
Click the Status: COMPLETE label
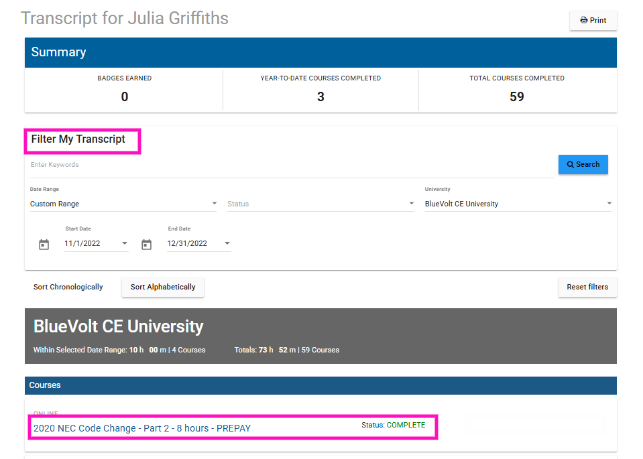pyautogui.click(x=393, y=425)
